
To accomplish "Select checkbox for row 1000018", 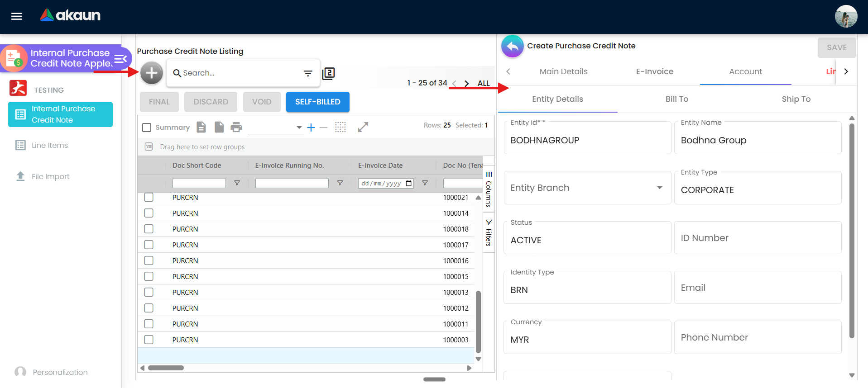I will pyautogui.click(x=149, y=229).
